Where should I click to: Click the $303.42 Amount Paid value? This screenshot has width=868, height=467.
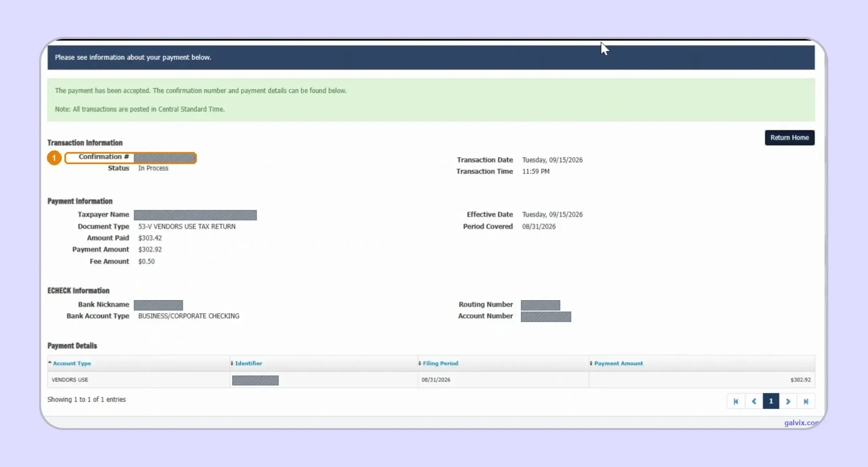coord(150,238)
